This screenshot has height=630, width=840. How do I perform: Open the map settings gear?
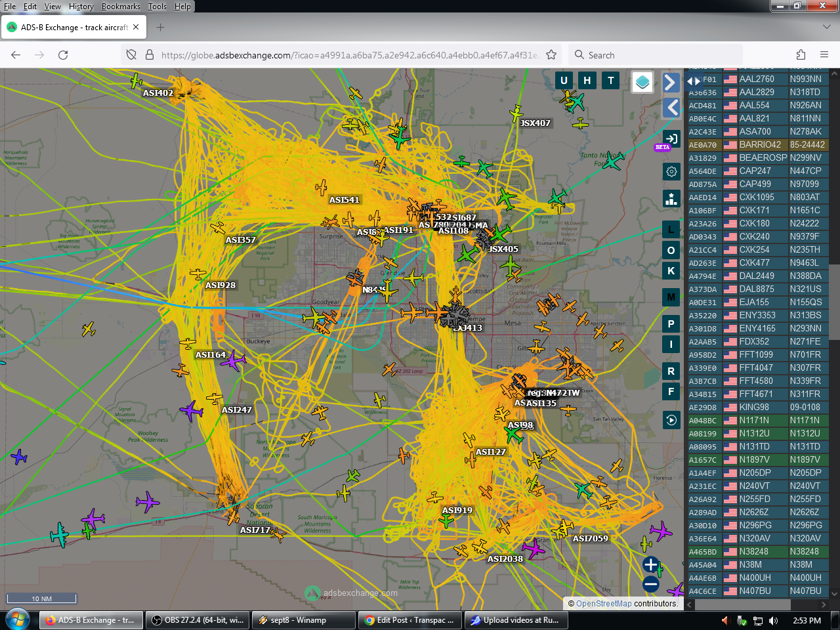pyautogui.click(x=671, y=172)
